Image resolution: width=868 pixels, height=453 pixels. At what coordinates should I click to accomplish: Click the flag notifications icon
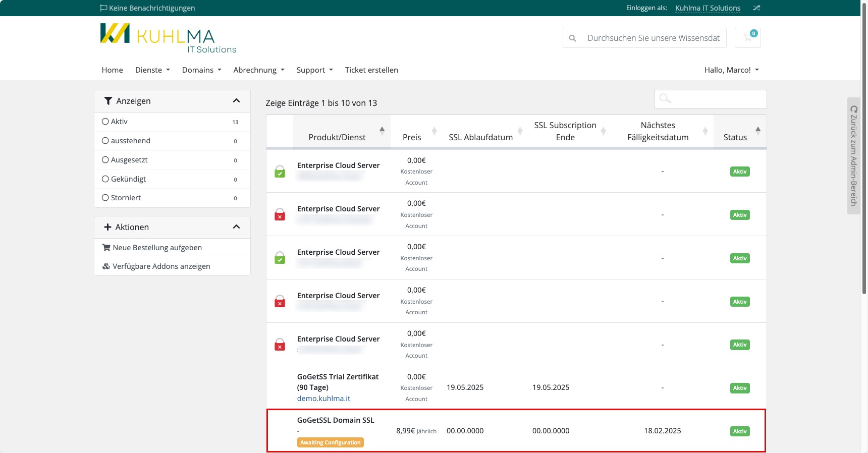103,8
